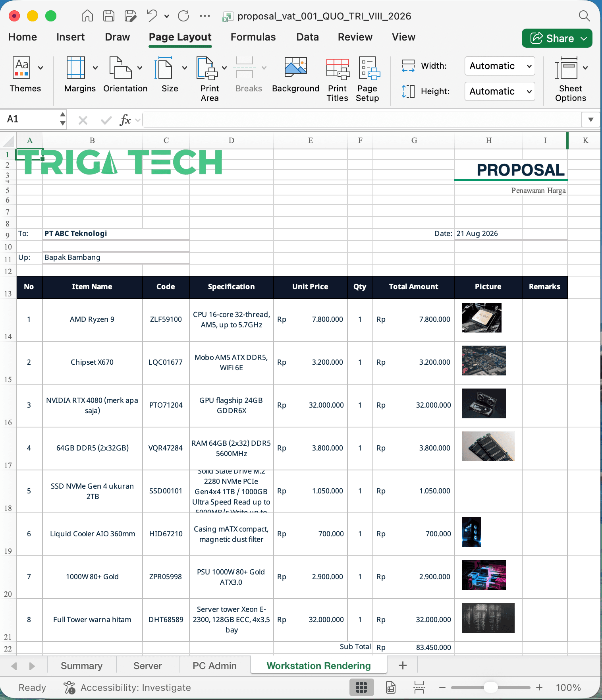Image resolution: width=602 pixels, height=700 pixels.
Task: Open the Print Area options
Action: 207,79
